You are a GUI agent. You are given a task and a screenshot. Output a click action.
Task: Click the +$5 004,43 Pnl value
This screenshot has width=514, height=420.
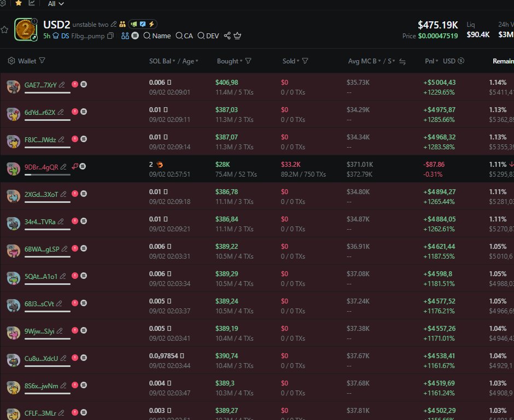(439, 83)
